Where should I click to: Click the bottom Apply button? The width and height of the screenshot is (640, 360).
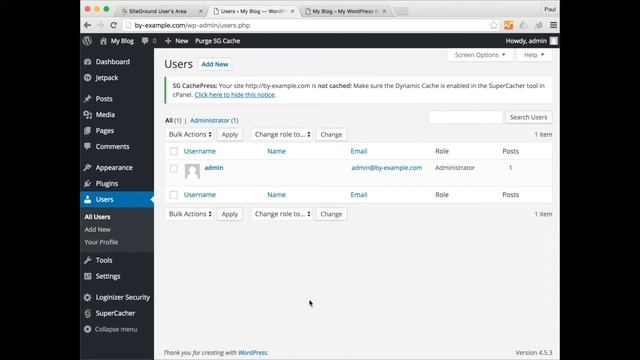[x=230, y=214]
